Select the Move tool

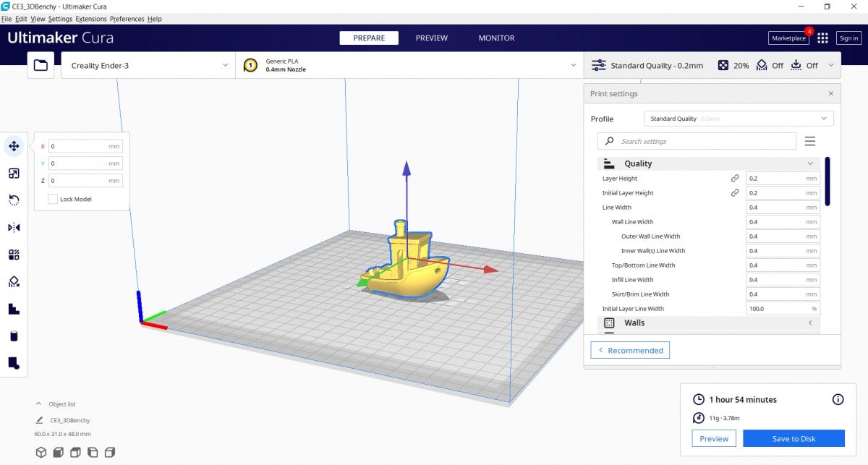pos(14,146)
